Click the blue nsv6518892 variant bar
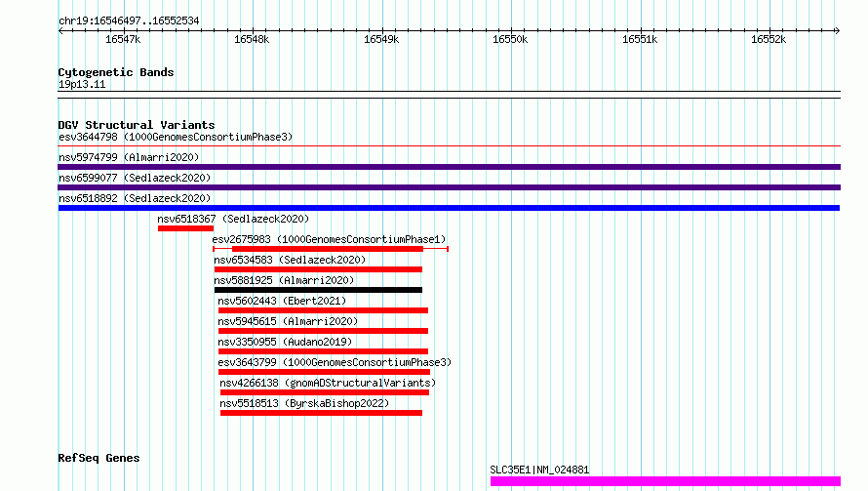 449,208
